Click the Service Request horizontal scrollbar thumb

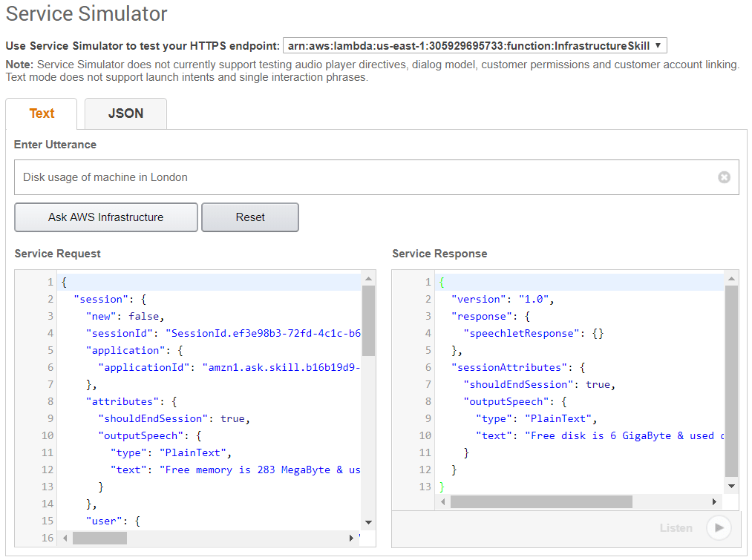point(99,538)
